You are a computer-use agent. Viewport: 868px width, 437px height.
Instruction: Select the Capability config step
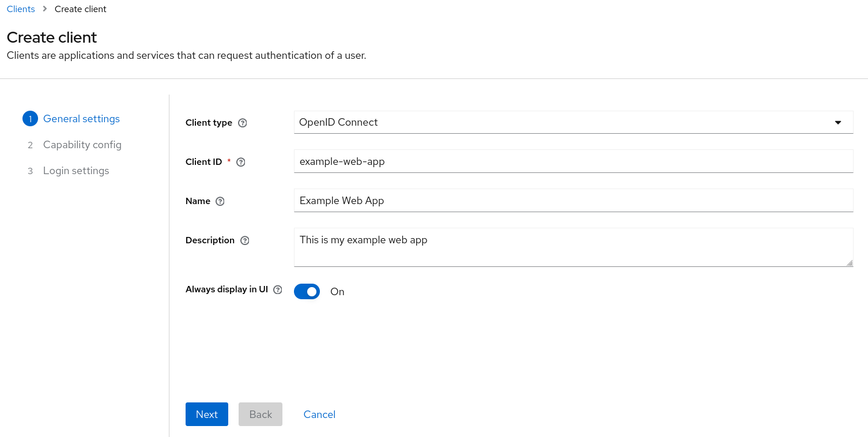(82, 145)
